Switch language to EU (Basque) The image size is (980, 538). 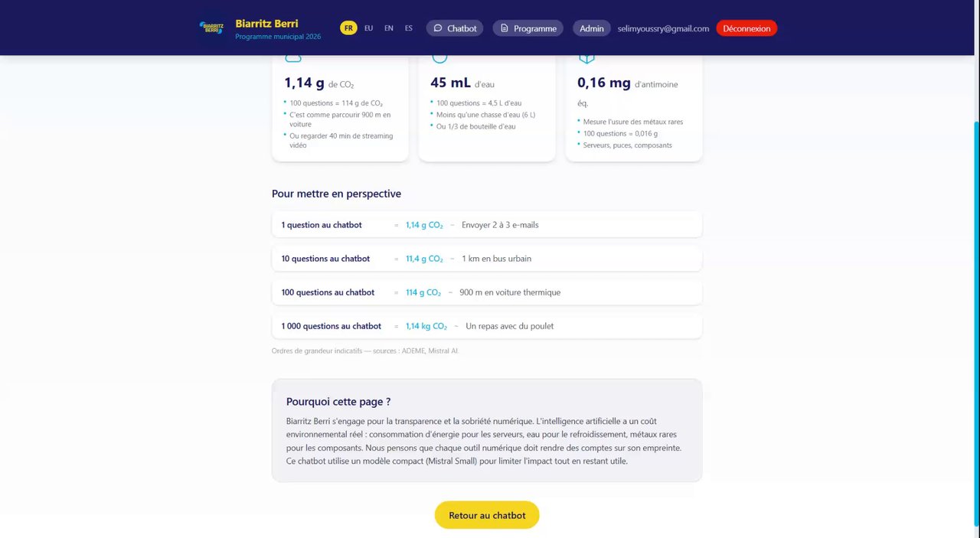coord(368,28)
